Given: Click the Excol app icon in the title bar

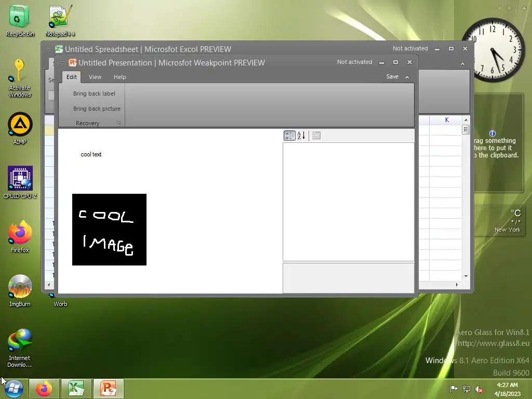Looking at the screenshot, I should point(59,49).
